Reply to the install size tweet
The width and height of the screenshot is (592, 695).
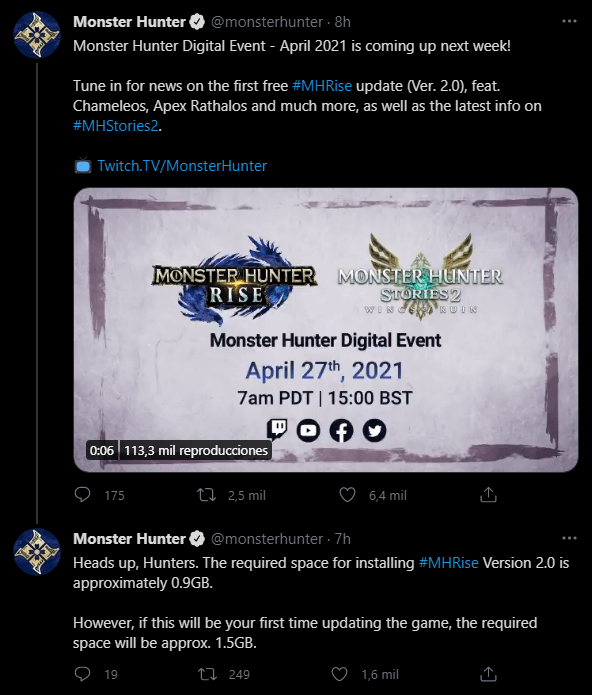[82, 674]
